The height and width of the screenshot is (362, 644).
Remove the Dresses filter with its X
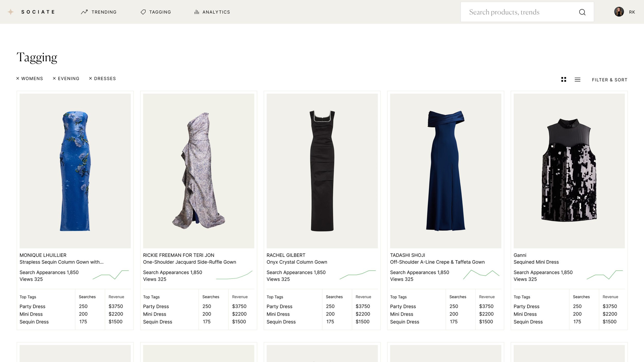[x=90, y=78]
